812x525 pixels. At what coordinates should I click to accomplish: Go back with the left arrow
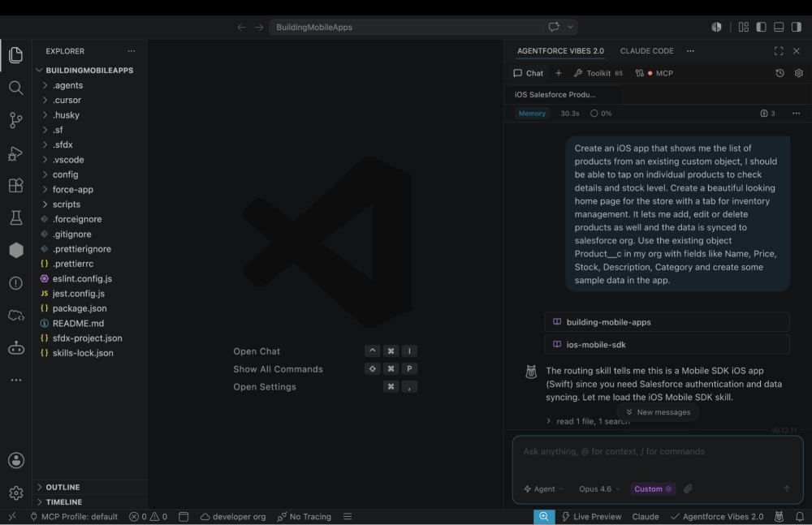coord(241,27)
